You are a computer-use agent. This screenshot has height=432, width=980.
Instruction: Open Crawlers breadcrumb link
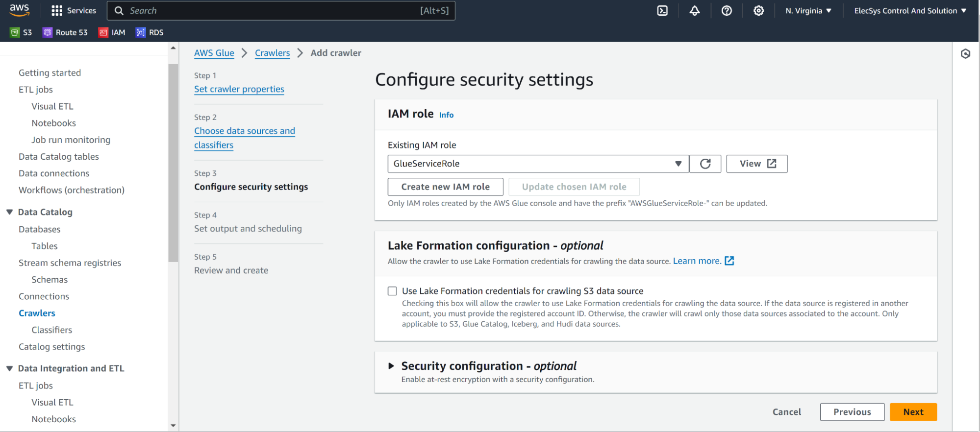pos(272,53)
